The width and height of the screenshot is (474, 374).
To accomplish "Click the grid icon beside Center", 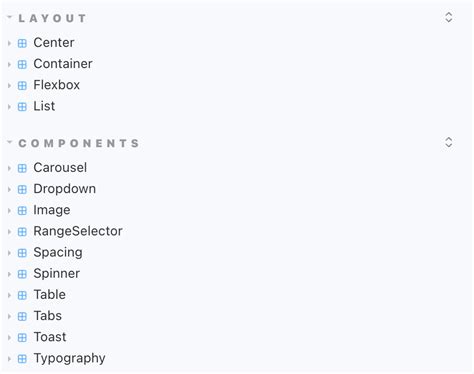I will [x=22, y=43].
